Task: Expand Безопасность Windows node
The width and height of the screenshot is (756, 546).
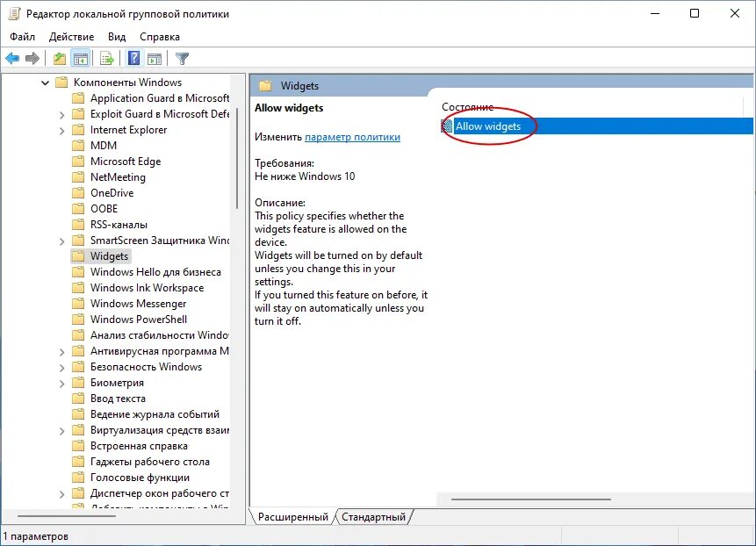Action: pyautogui.click(x=61, y=368)
